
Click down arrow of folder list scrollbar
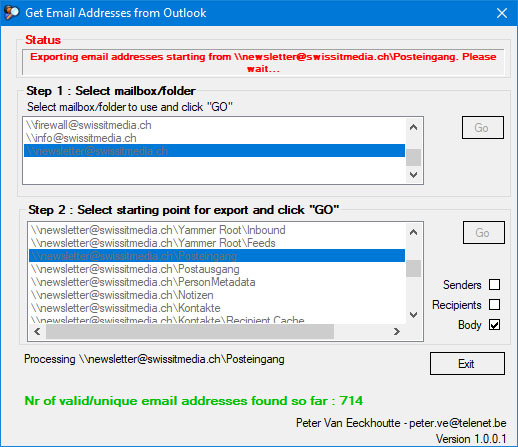click(413, 315)
